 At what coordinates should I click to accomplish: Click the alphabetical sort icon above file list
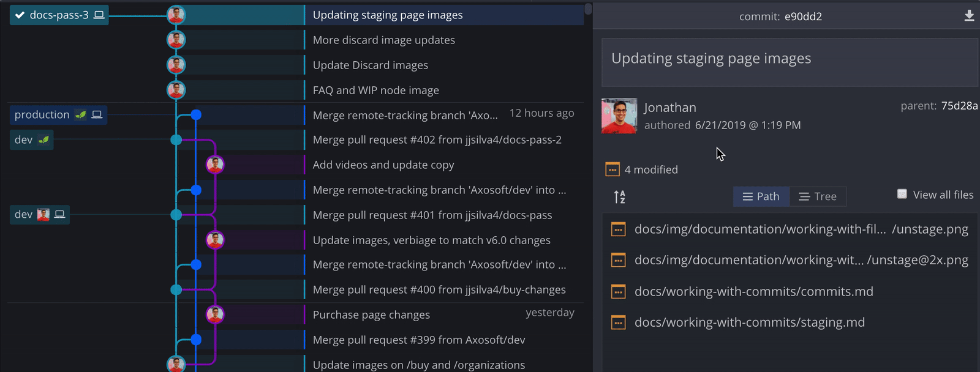click(x=619, y=197)
